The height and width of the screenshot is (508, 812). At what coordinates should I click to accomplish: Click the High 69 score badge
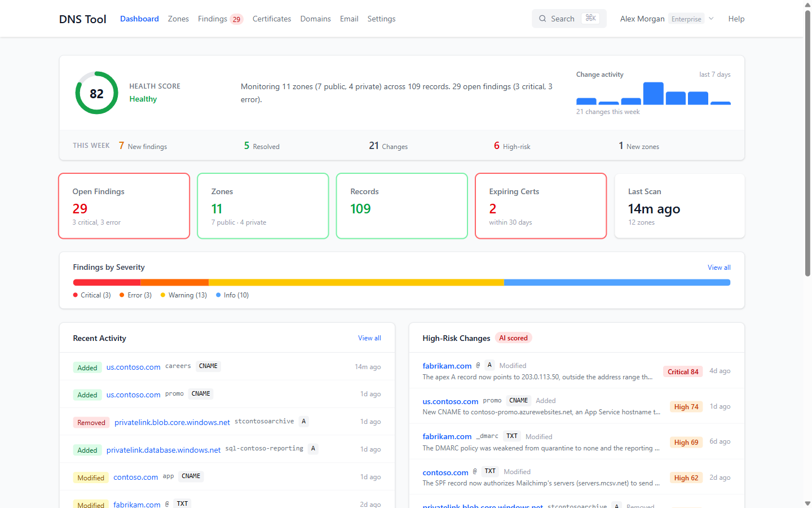click(x=686, y=443)
